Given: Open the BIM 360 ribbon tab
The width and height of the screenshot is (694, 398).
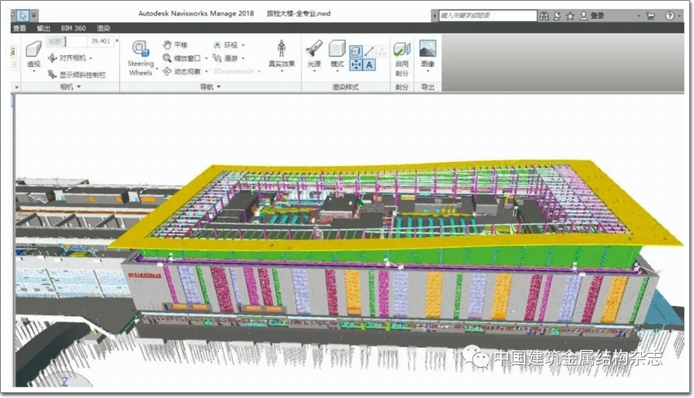Looking at the screenshot, I should [73, 28].
